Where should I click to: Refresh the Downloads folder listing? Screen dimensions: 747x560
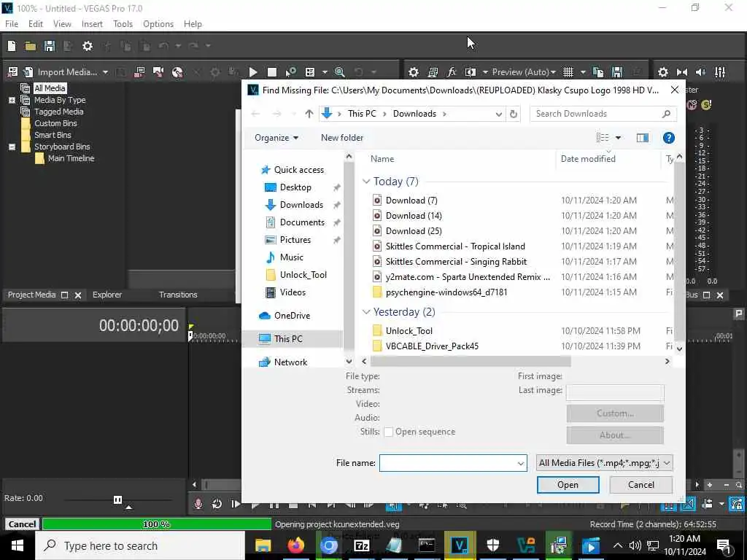(513, 114)
